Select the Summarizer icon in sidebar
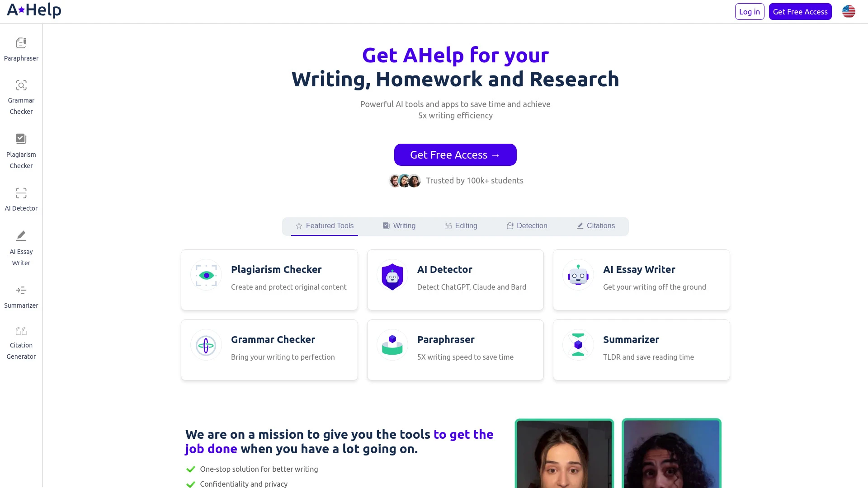This screenshot has height=488, width=868. pyautogui.click(x=21, y=290)
